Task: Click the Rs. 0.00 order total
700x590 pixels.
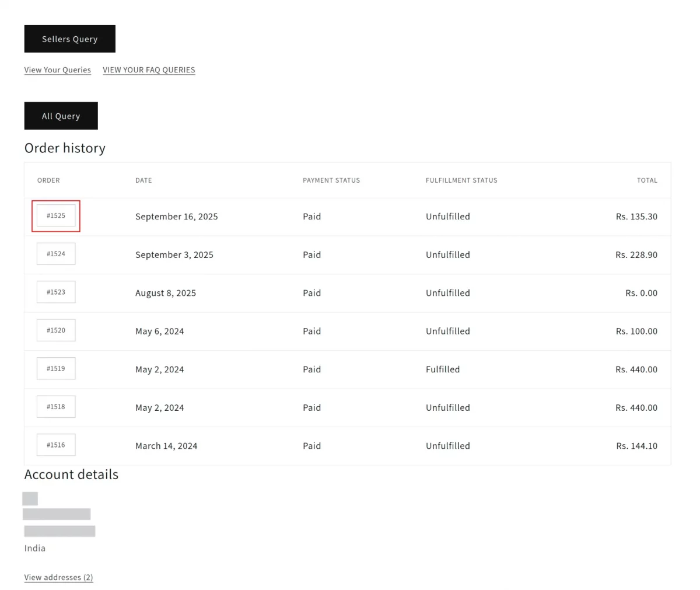Action: pyautogui.click(x=641, y=293)
